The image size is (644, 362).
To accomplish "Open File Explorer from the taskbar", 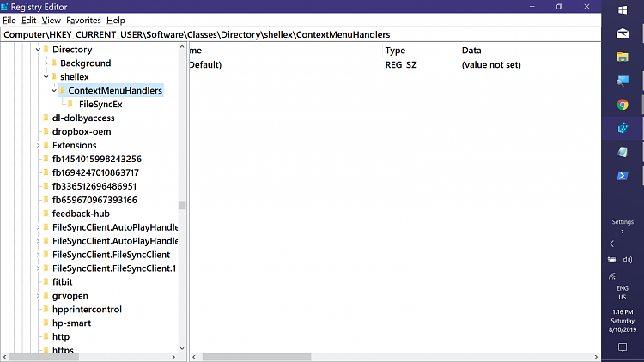I will (623, 57).
